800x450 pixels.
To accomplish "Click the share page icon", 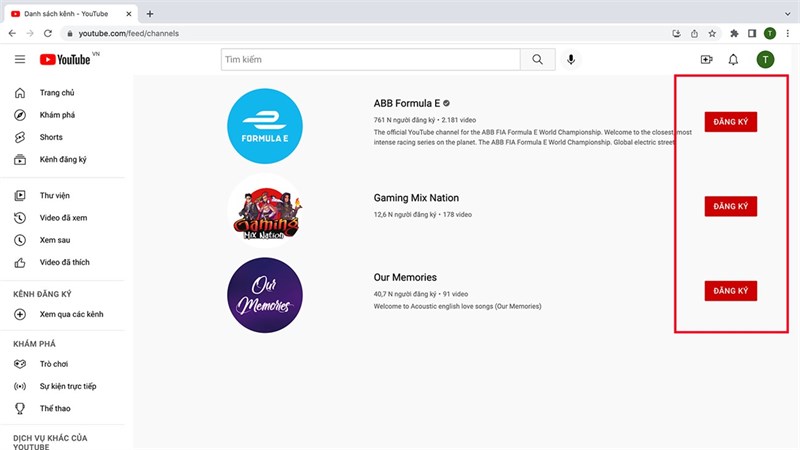I will pos(694,34).
